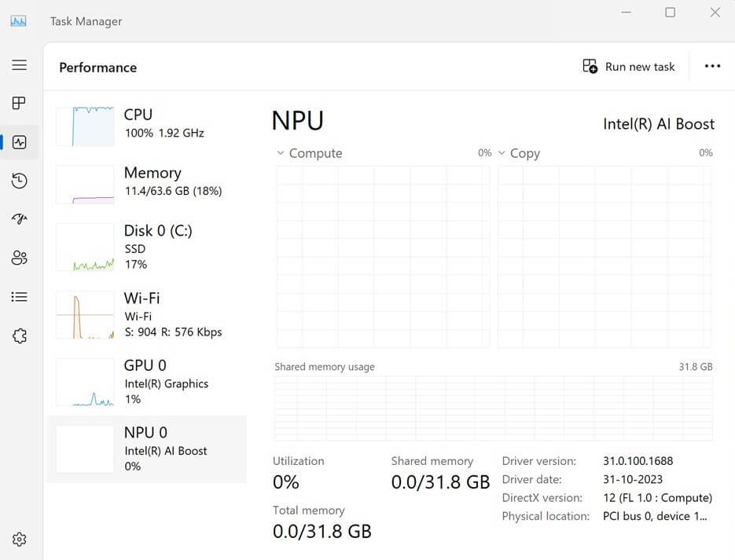The width and height of the screenshot is (735, 560).
Task: Expand the Compute graph dropdown
Action: tap(281, 153)
